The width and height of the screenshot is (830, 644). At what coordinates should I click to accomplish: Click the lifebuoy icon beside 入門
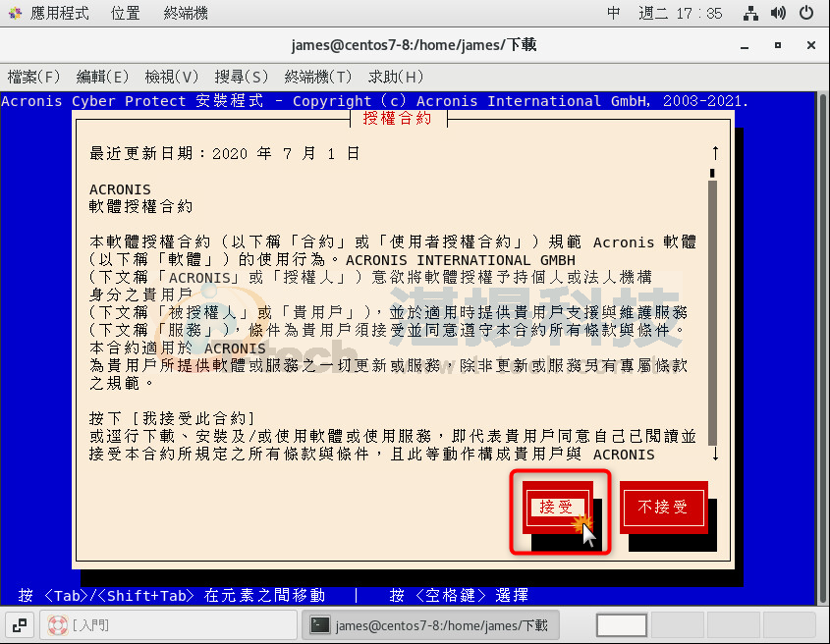point(57,625)
